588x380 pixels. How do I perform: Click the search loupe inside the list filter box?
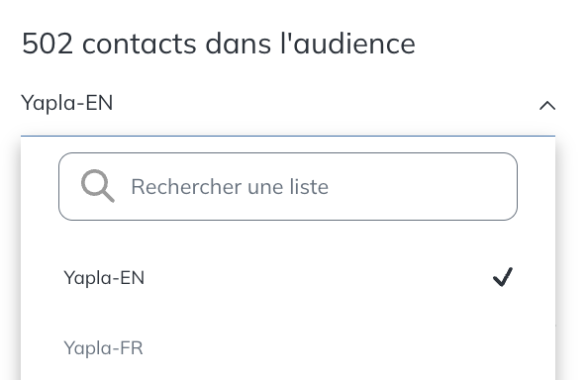(97, 186)
